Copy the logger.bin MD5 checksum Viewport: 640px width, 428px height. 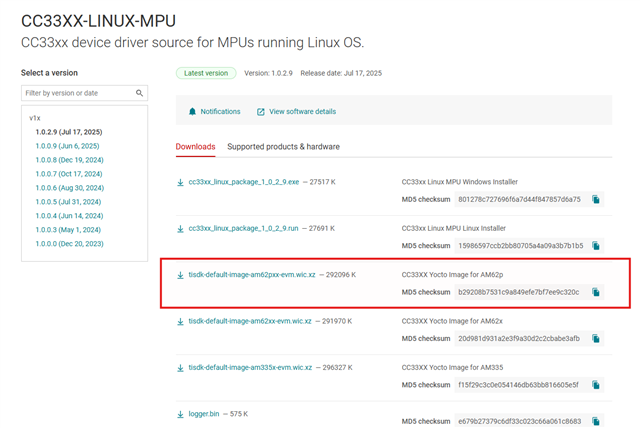[x=596, y=421]
